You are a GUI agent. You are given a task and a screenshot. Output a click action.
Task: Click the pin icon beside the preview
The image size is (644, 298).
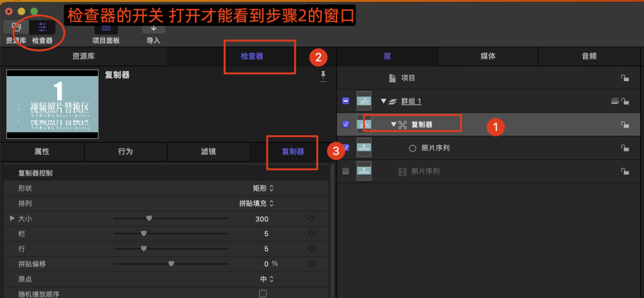point(323,76)
